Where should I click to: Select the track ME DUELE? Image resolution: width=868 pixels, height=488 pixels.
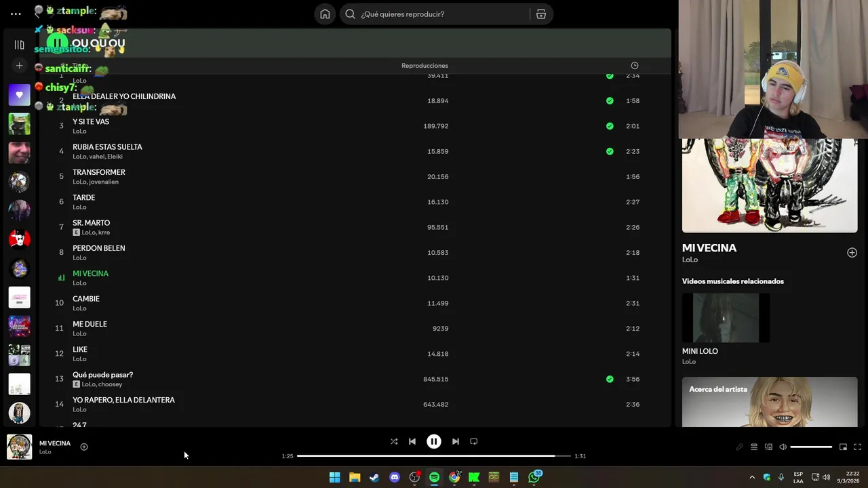point(90,324)
